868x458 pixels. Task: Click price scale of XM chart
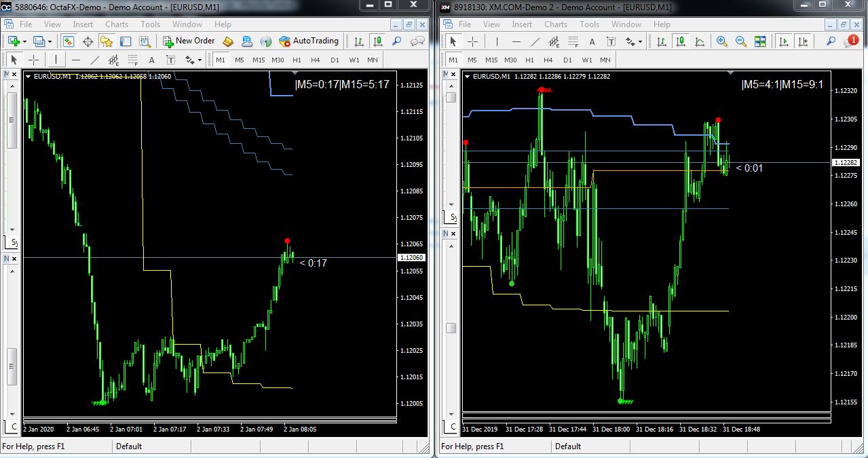848,241
